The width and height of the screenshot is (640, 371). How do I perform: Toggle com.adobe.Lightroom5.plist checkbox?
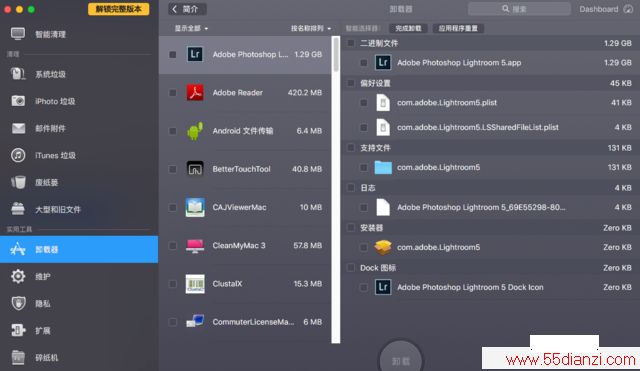tap(364, 103)
